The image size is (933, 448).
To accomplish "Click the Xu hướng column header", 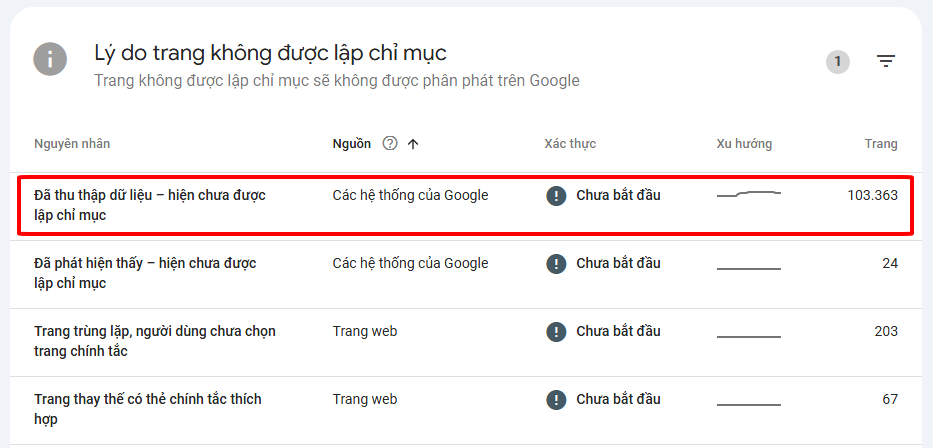I will coord(744,144).
